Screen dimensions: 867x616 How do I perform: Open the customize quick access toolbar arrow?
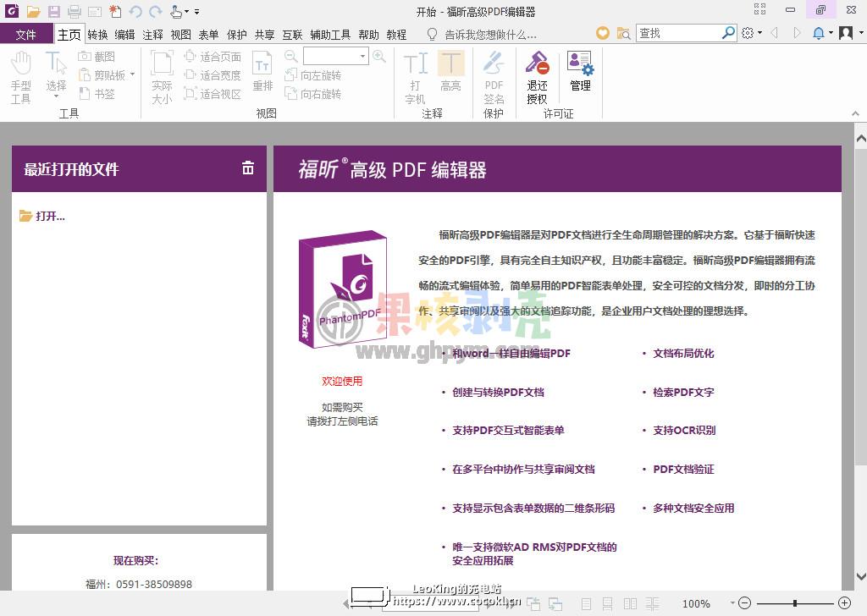pyautogui.click(x=196, y=11)
